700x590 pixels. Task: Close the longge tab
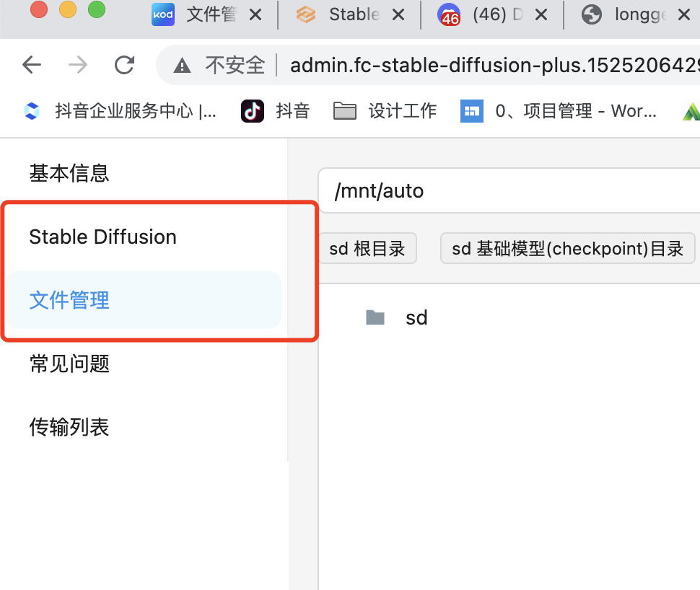tap(684, 15)
